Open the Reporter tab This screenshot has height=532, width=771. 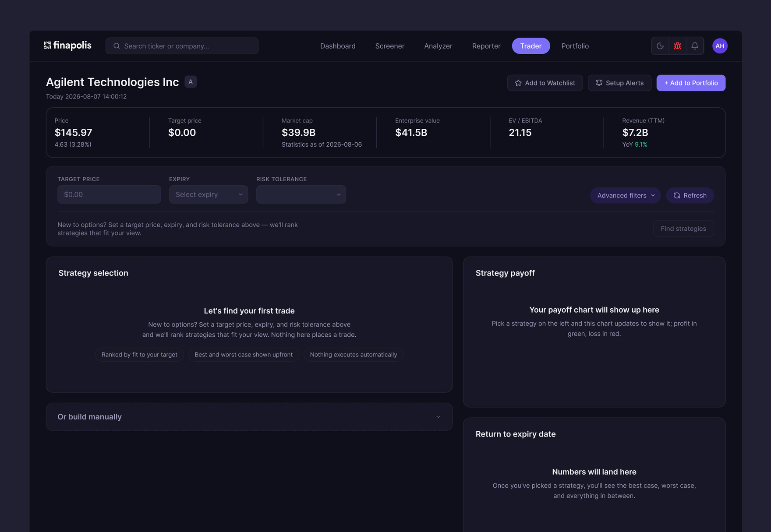pyautogui.click(x=486, y=46)
